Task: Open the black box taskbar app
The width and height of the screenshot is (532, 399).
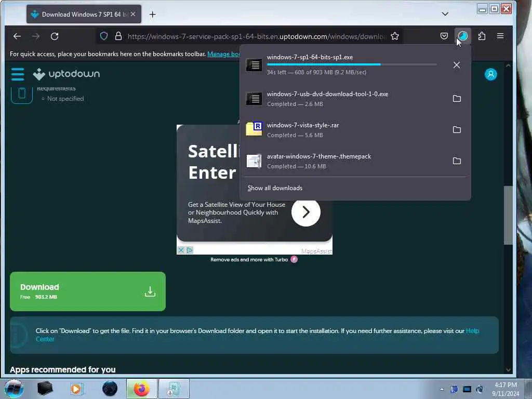Action: 45,389
